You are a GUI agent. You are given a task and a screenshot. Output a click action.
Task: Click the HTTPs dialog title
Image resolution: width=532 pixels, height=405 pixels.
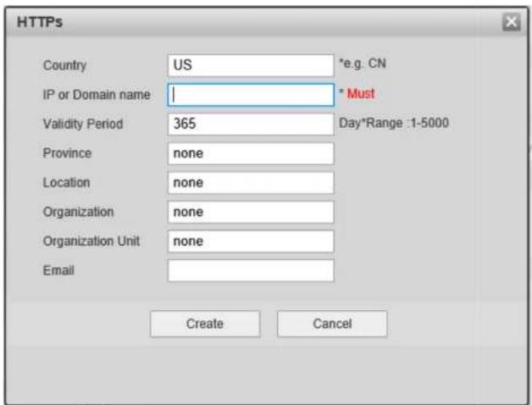(40, 22)
